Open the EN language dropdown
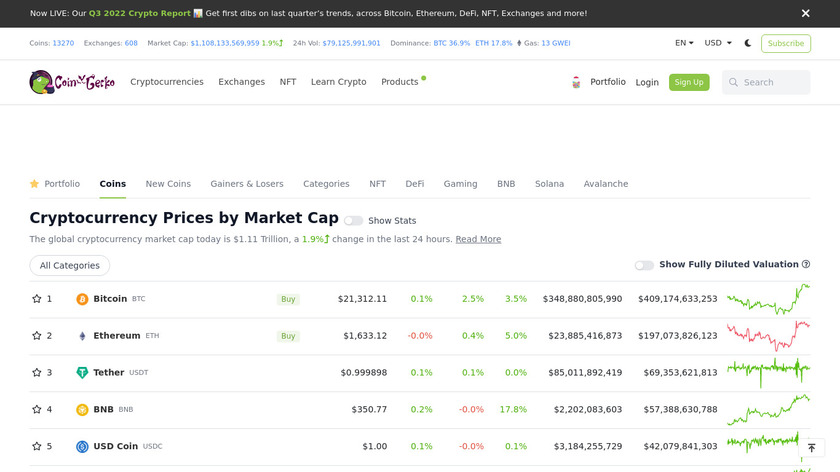The height and width of the screenshot is (472, 840). click(x=684, y=43)
